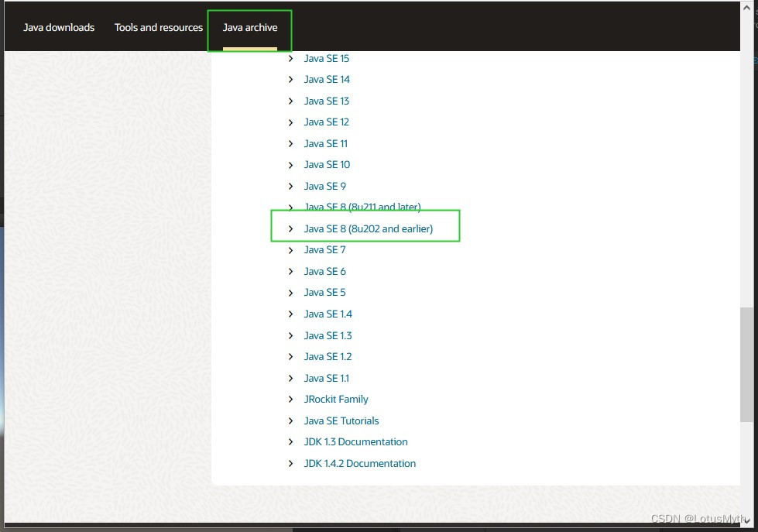Open the Java SE 14 archive link

(x=327, y=79)
